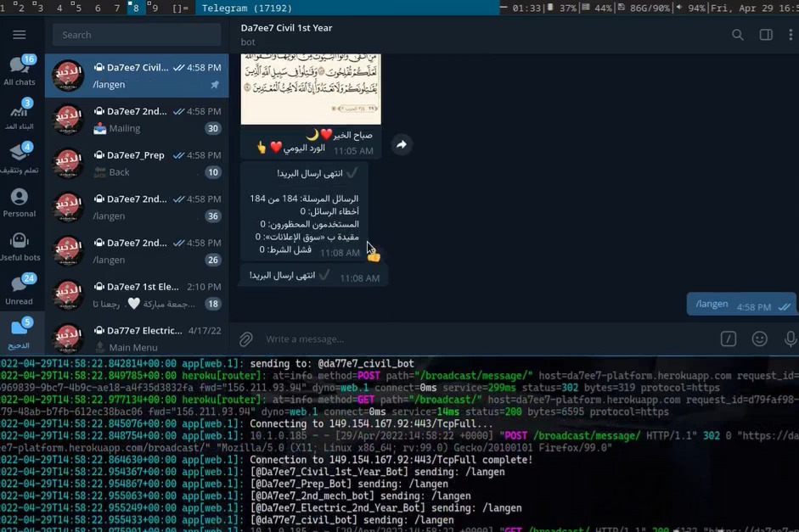This screenshot has height=532, width=799.
Task: Open the Useful bots folder icon
Action: pos(19,240)
